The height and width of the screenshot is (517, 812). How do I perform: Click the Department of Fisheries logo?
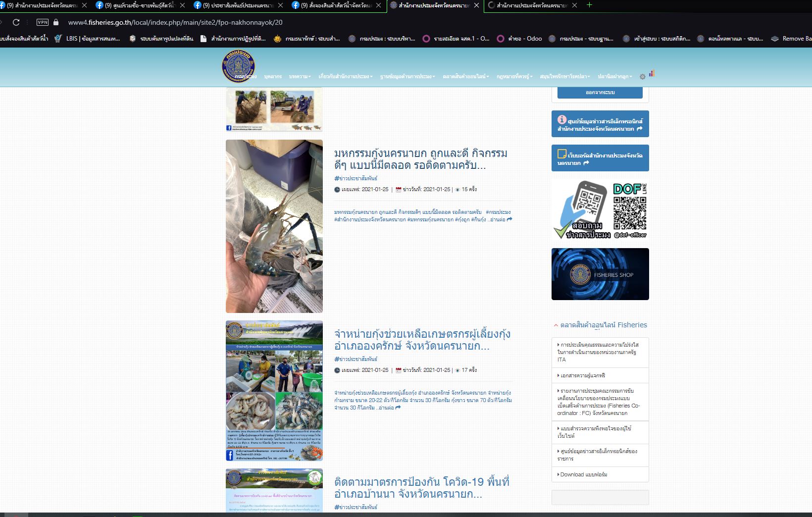[238, 66]
